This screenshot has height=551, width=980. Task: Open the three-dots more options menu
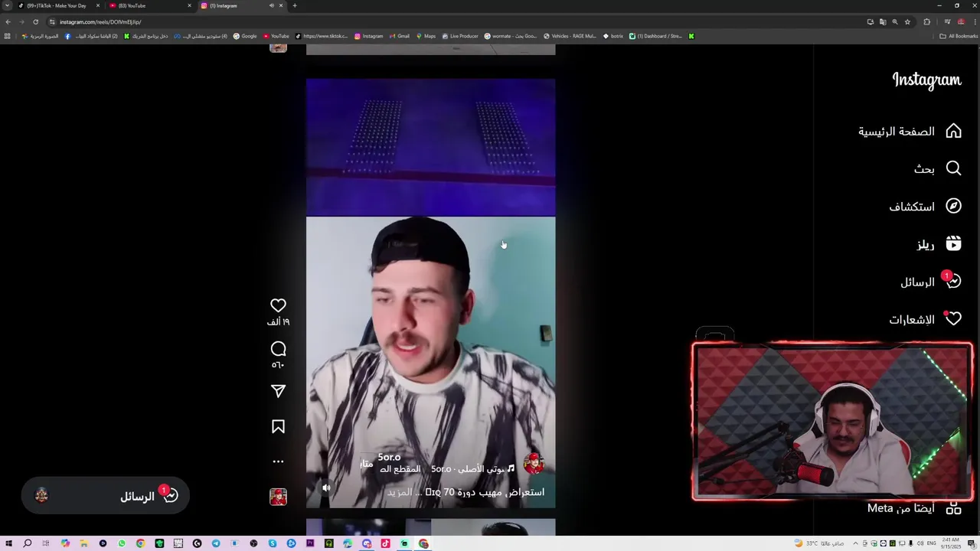278,461
